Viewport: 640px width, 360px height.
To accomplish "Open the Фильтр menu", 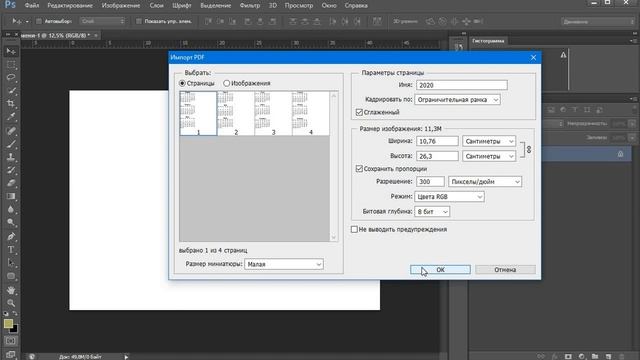I will click(250, 6).
